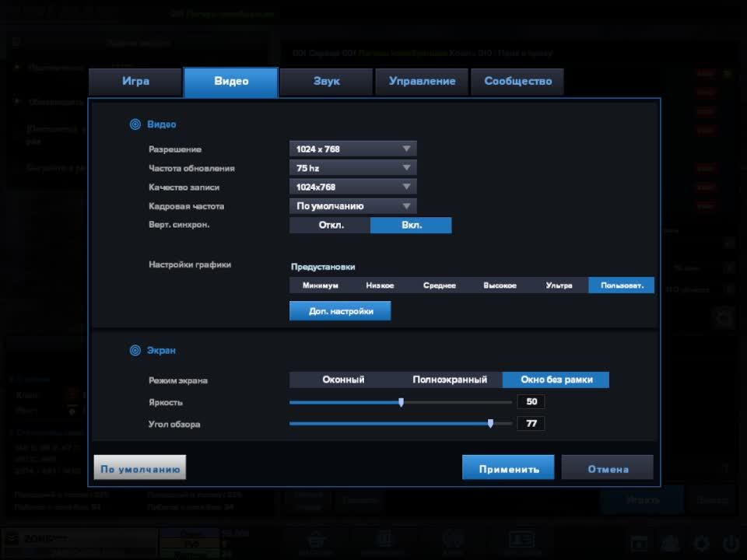This screenshot has width=747, height=560.
Task: Open the Звук settings tab
Action: (326, 82)
